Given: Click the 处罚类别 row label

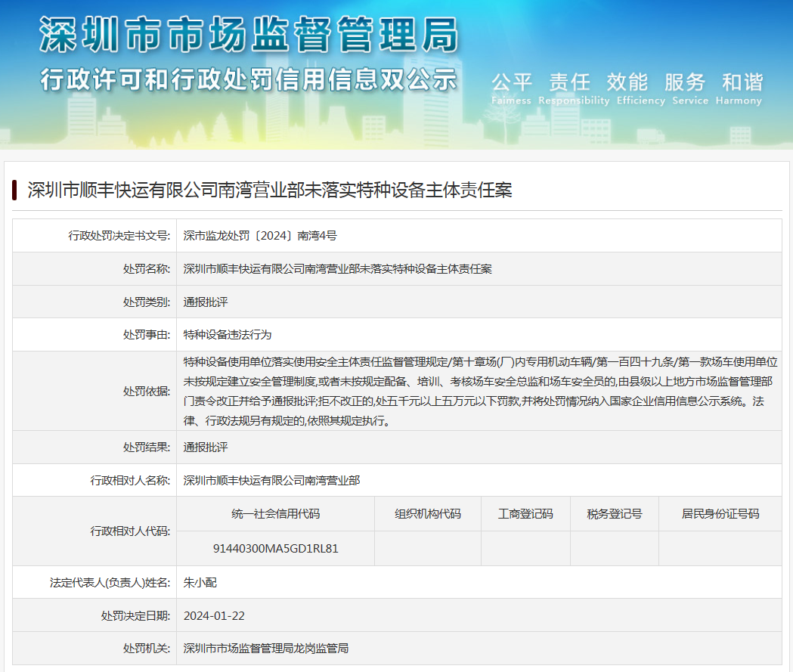Looking at the screenshot, I should pyautogui.click(x=147, y=302).
